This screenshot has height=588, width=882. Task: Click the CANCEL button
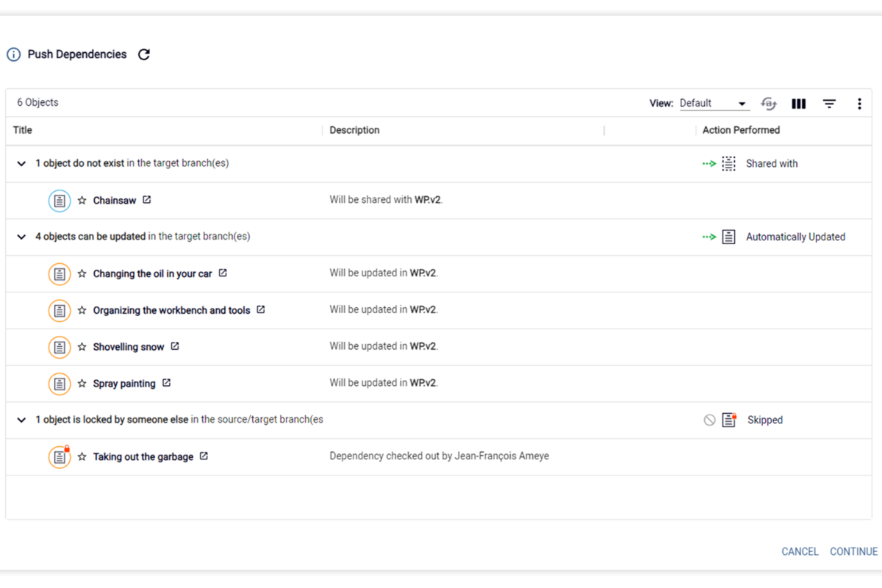pyautogui.click(x=800, y=552)
